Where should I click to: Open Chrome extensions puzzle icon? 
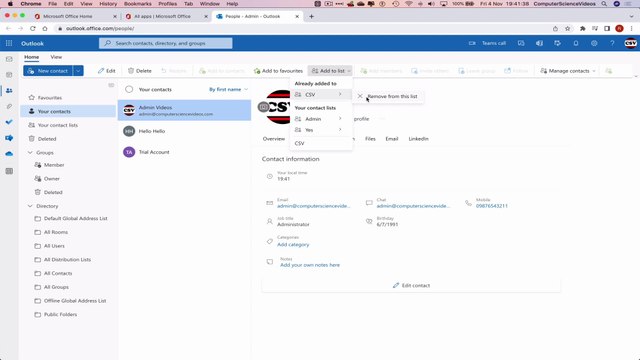(582, 29)
